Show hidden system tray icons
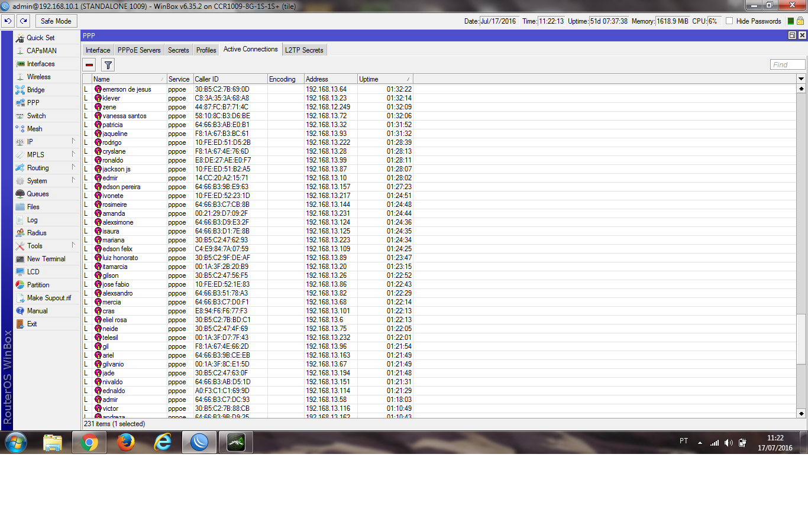 pos(700,443)
